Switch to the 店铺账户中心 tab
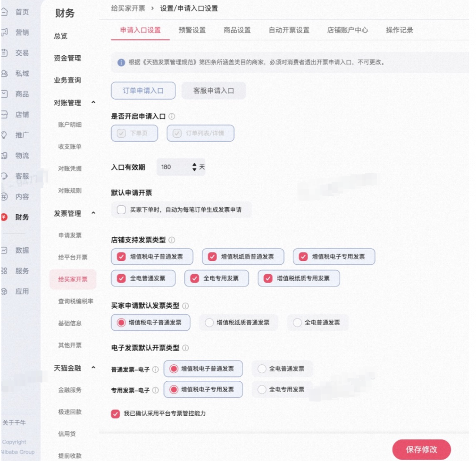The width and height of the screenshot is (476, 461). click(348, 30)
